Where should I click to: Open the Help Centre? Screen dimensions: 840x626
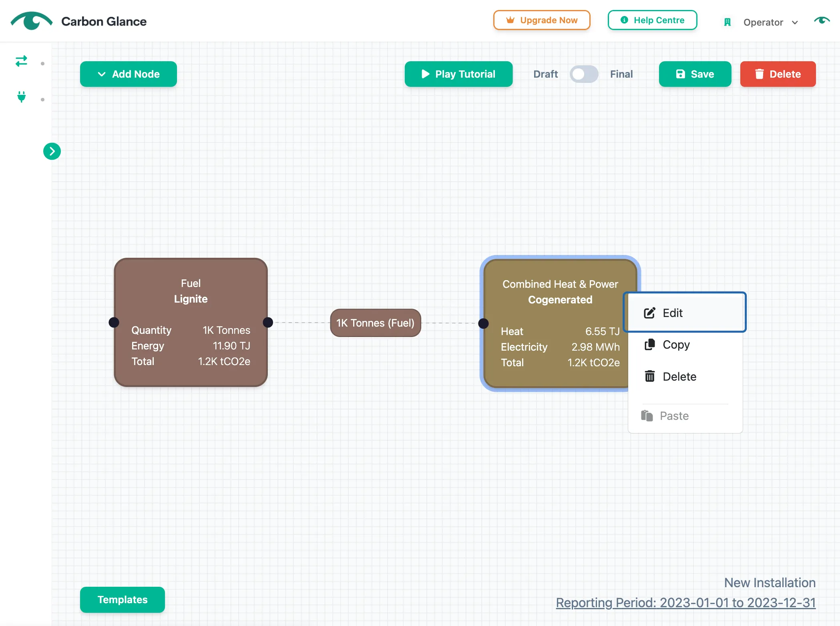point(652,20)
